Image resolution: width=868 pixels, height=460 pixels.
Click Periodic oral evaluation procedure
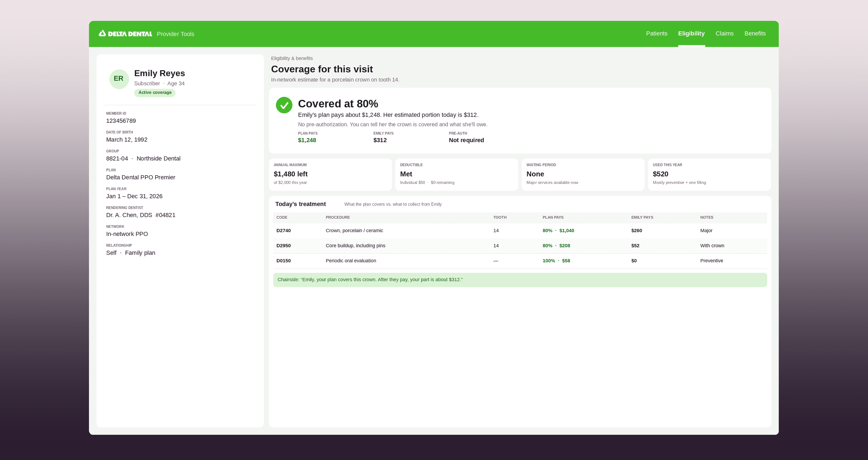(351, 261)
